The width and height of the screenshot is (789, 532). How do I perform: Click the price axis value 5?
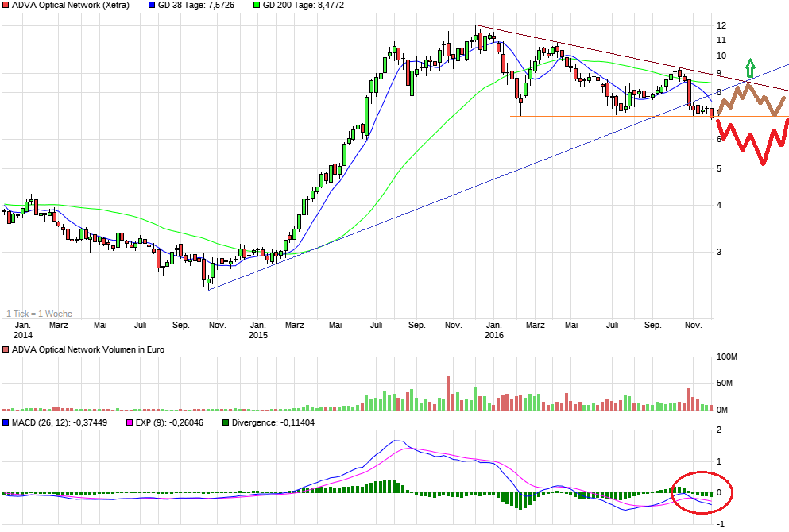719,168
